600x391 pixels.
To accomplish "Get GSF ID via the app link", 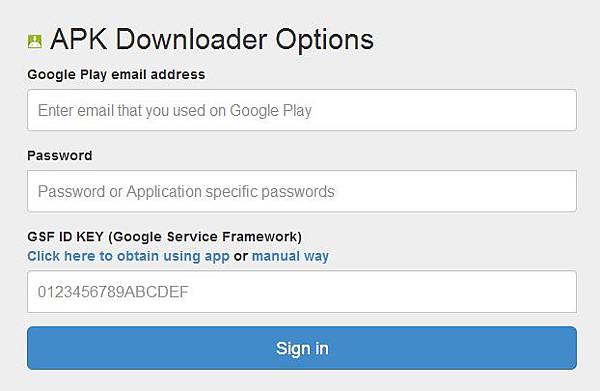I will (128, 256).
